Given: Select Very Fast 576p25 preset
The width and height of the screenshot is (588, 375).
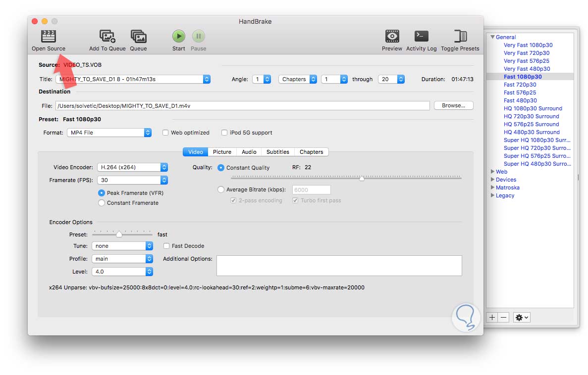Looking at the screenshot, I should [x=527, y=61].
